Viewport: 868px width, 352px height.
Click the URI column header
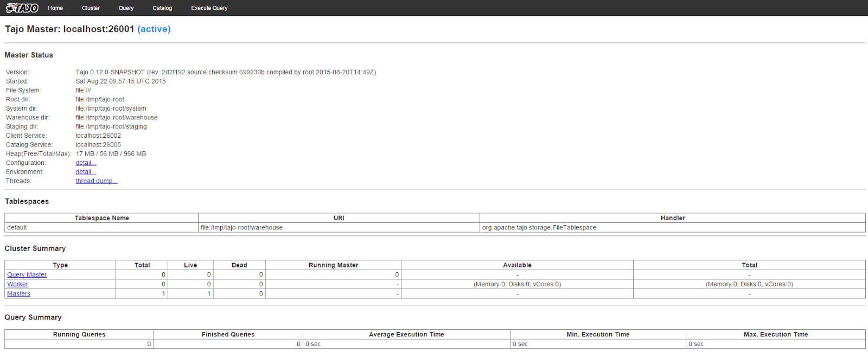[339, 218]
